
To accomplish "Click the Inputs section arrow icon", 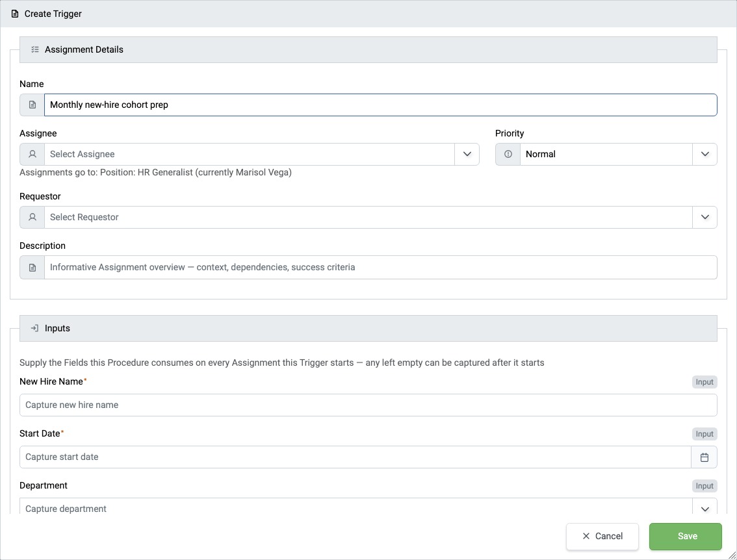I will tap(35, 328).
